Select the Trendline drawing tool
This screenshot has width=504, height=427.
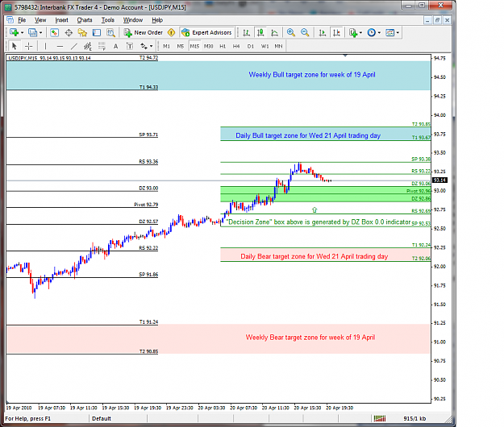click(x=74, y=46)
